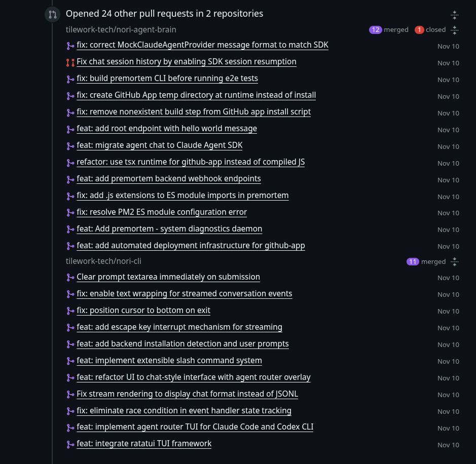The height and width of the screenshot is (464, 476).
Task: Click merged icon next to Clear prompt textarea
Action: pyautogui.click(x=70, y=278)
